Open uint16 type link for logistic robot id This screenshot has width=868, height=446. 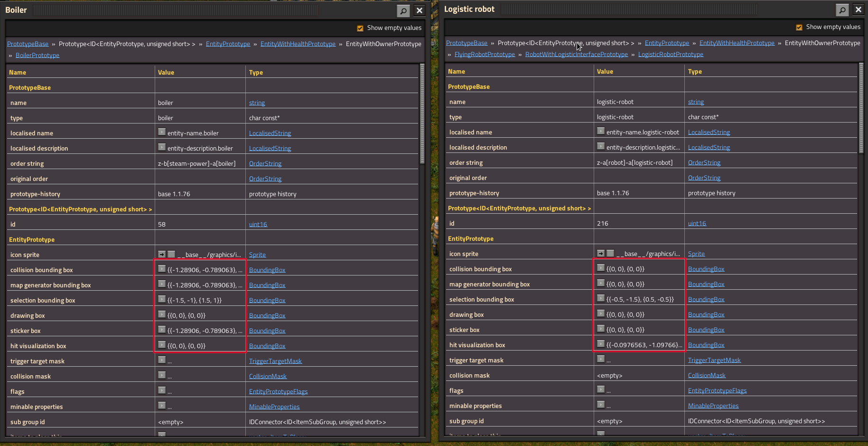coord(697,223)
